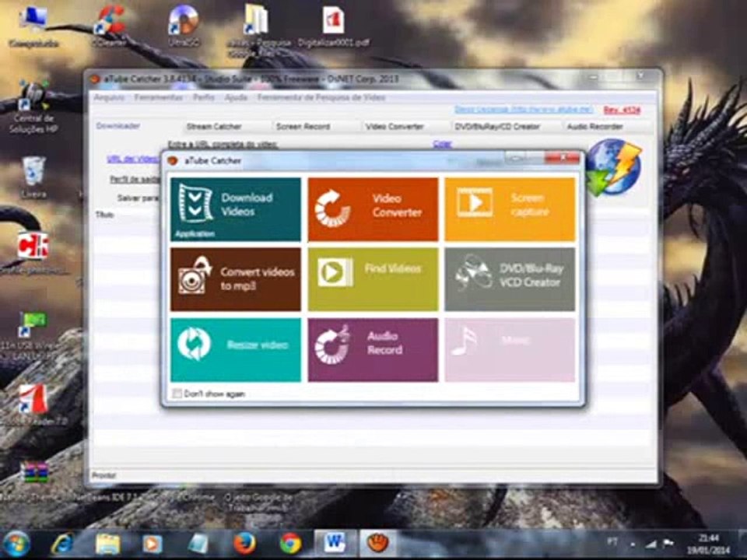The image size is (747, 560).
Task: Open the Koeepstudio desktop shortcut
Action: tap(33, 26)
